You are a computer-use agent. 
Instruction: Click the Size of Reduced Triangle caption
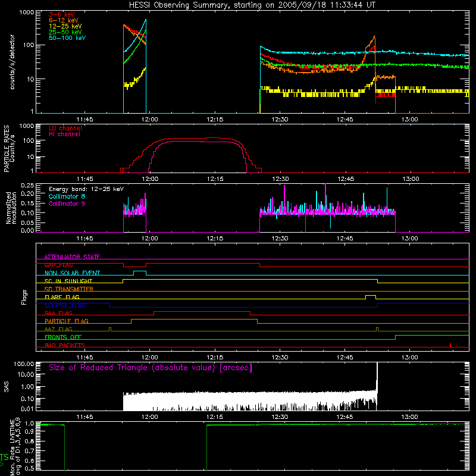[x=151, y=368]
